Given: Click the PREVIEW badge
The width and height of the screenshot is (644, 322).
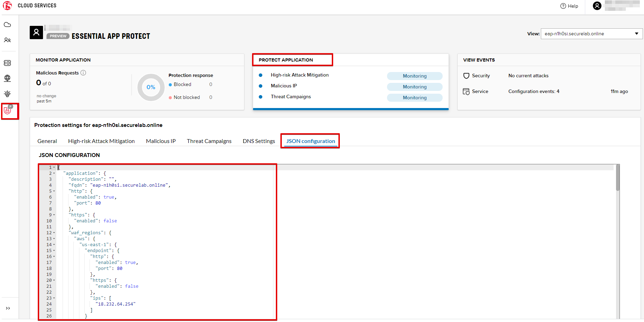Looking at the screenshot, I should 58,36.
